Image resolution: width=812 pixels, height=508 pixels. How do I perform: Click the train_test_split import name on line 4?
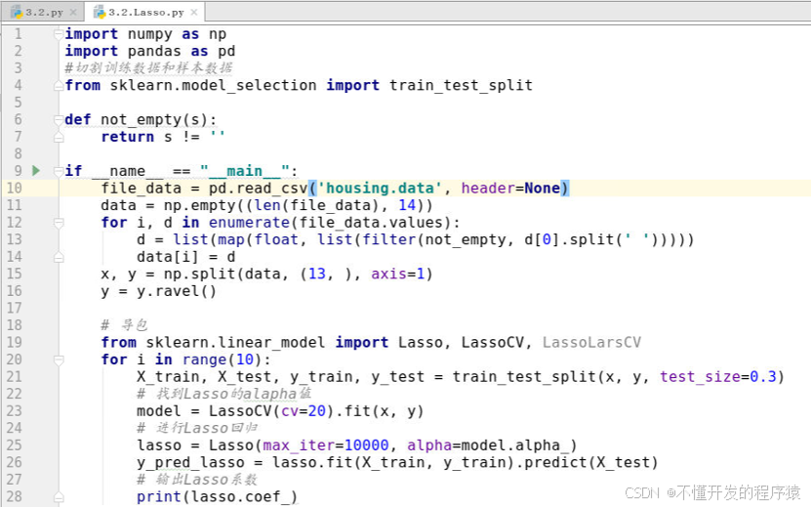[461, 85]
